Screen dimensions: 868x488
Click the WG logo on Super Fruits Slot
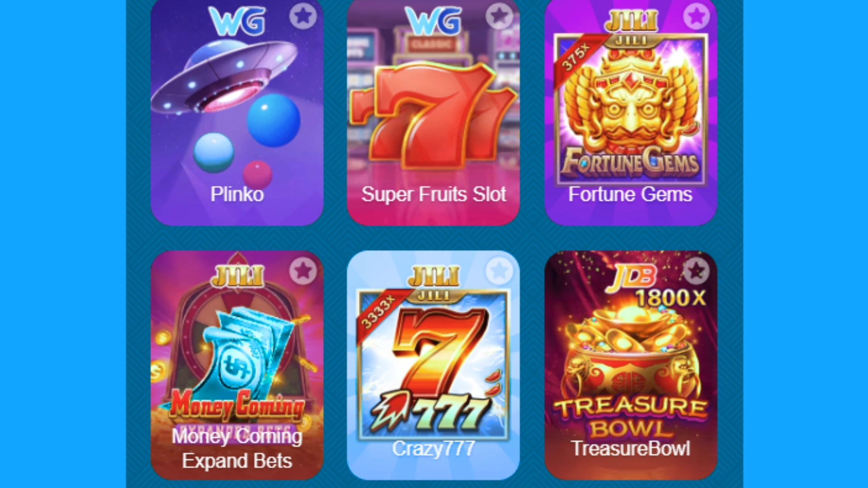click(x=433, y=21)
